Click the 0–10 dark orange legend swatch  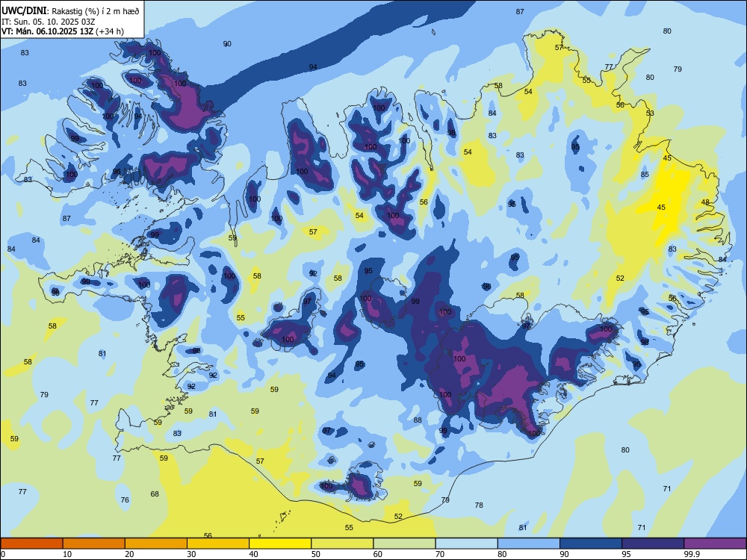coord(32,544)
